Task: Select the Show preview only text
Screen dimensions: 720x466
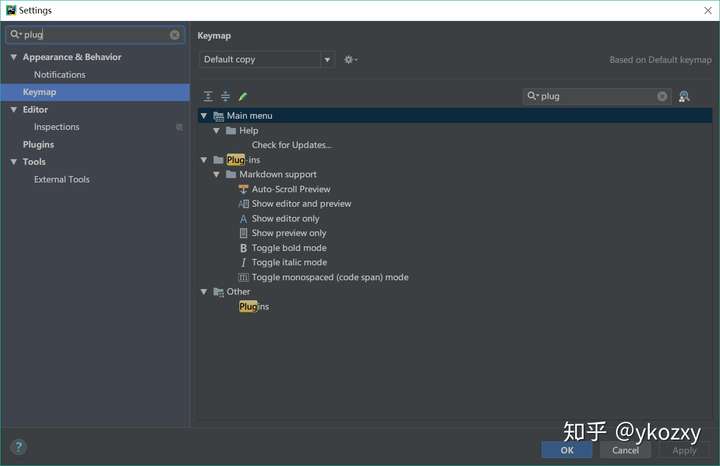Action: [x=289, y=233]
